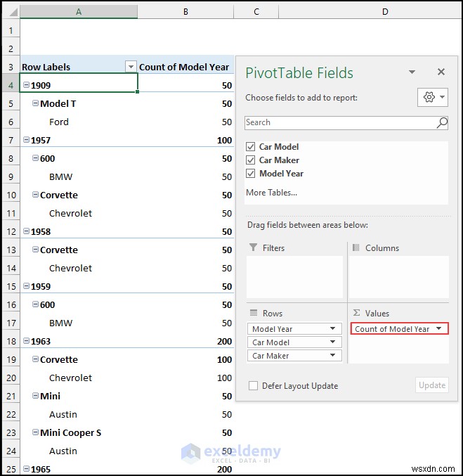Uncheck the Car Model field checkbox

point(251,147)
